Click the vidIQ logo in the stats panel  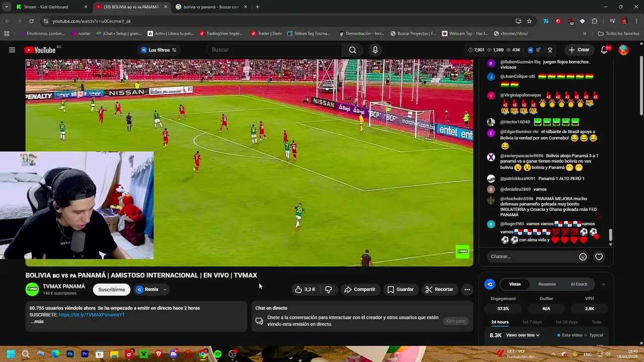click(x=490, y=284)
